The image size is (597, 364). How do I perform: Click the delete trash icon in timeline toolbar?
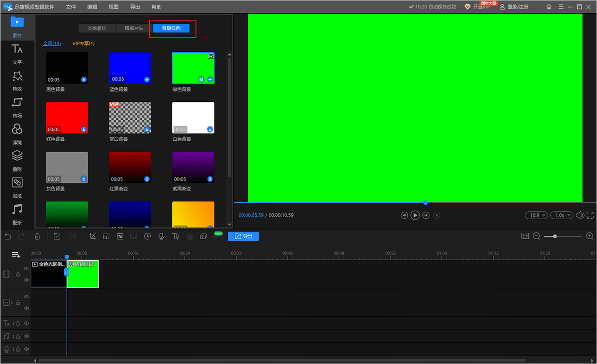37,236
